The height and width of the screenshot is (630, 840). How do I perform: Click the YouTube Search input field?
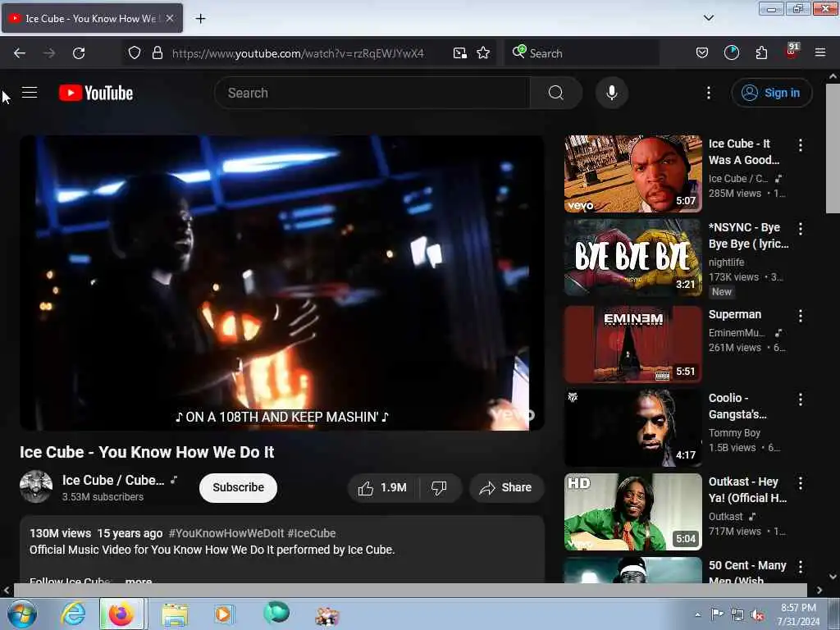[x=372, y=93]
